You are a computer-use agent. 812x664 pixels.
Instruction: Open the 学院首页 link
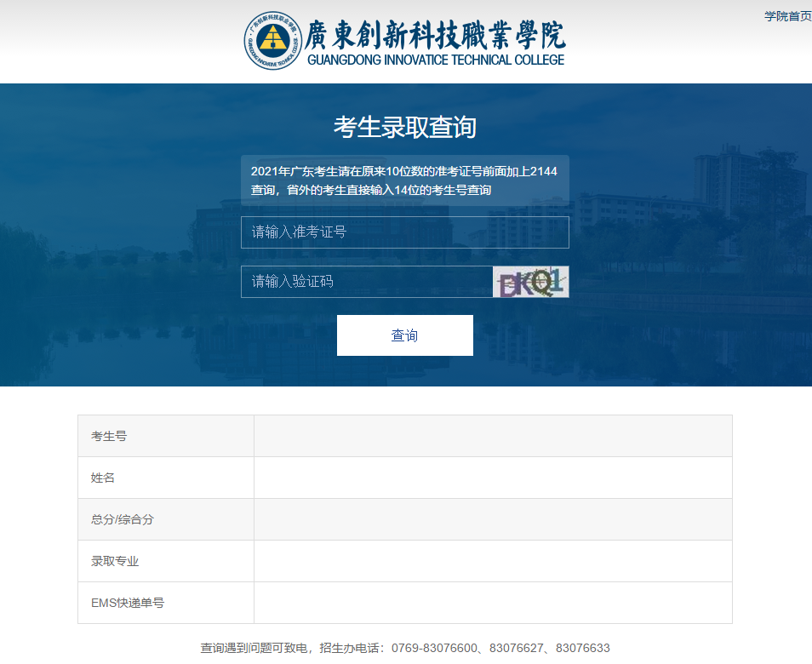(787, 15)
